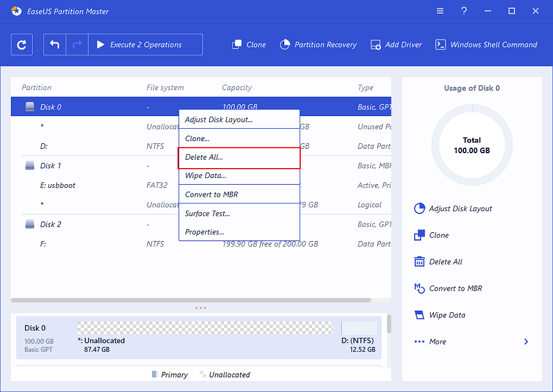This screenshot has height=392, width=553.
Task: Open Properties from the context menu
Action: [x=239, y=232]
